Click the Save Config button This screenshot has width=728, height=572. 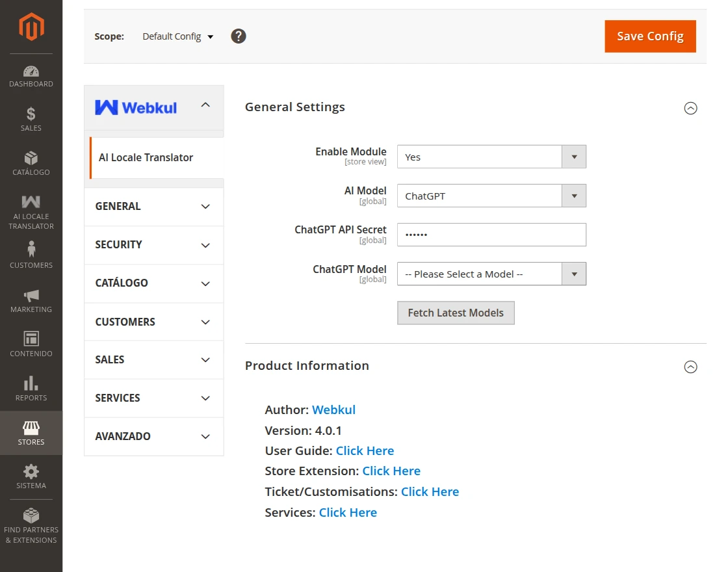click(650, 36)
